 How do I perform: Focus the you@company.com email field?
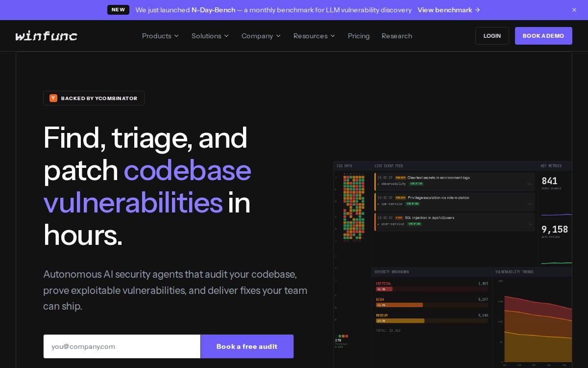(x=122, y=346)
